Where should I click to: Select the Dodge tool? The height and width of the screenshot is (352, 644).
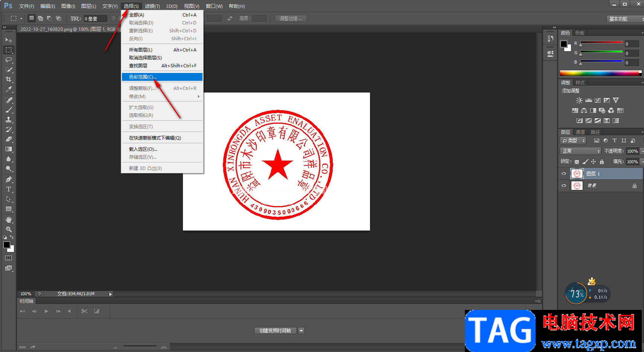point(9,168)
